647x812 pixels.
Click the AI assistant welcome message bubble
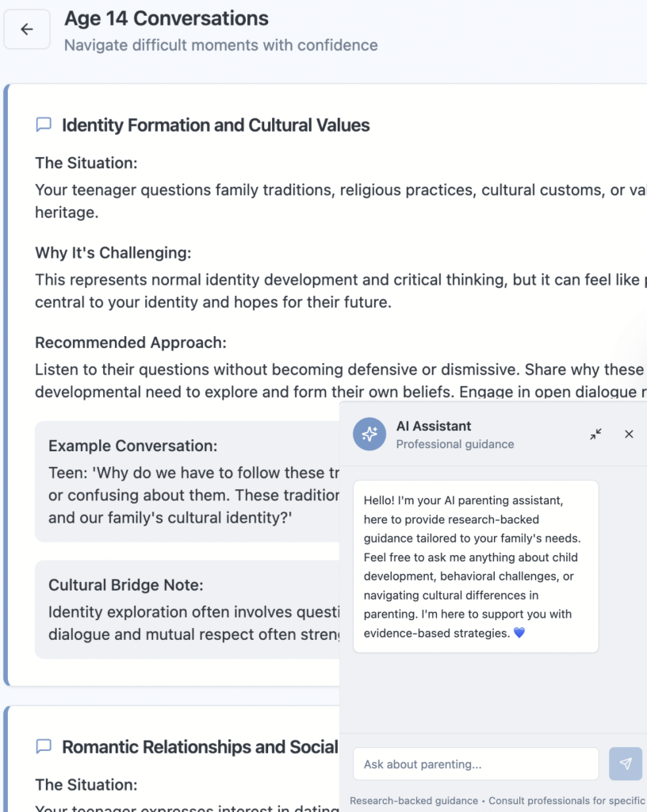pyautogui.click(x=476, y=566)
